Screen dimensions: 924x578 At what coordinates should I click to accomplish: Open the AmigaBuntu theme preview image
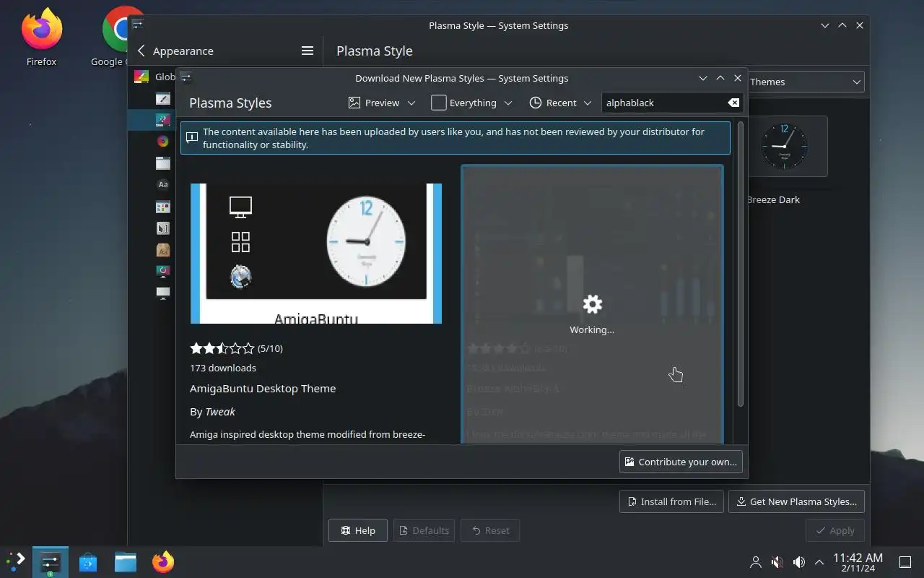coord(316,254)
